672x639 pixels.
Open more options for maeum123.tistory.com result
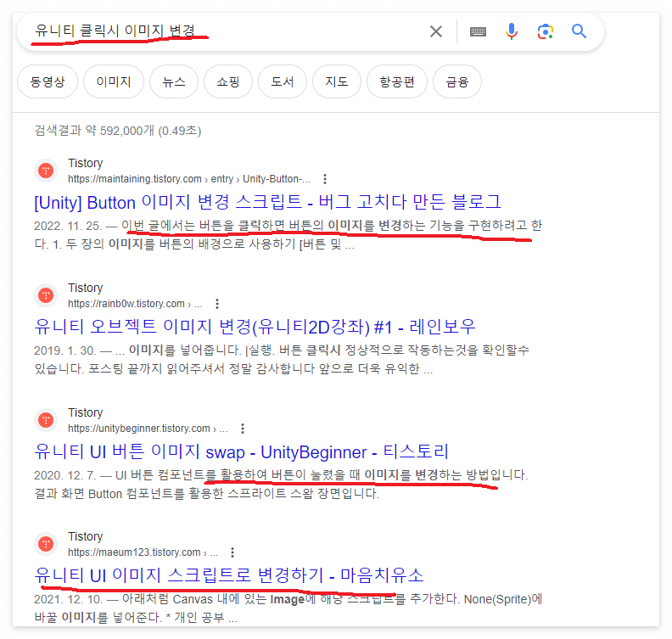tap(232, 552)
